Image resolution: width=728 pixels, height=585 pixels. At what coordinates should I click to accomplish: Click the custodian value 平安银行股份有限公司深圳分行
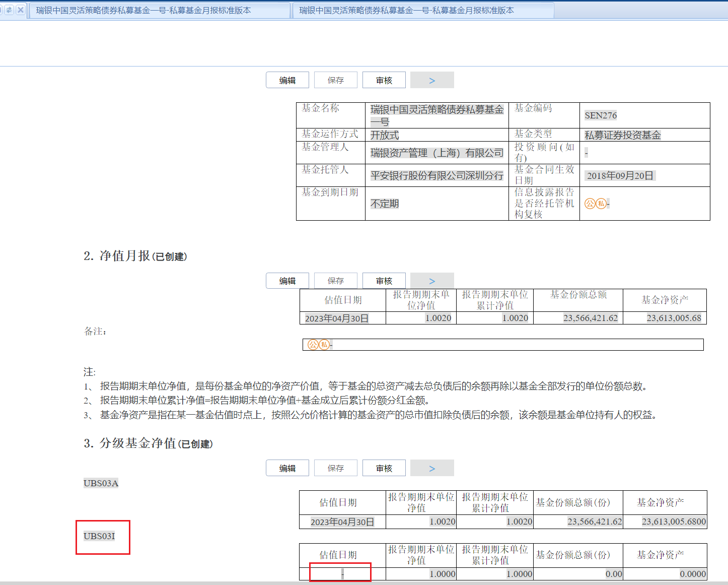[x=437, y=175]
